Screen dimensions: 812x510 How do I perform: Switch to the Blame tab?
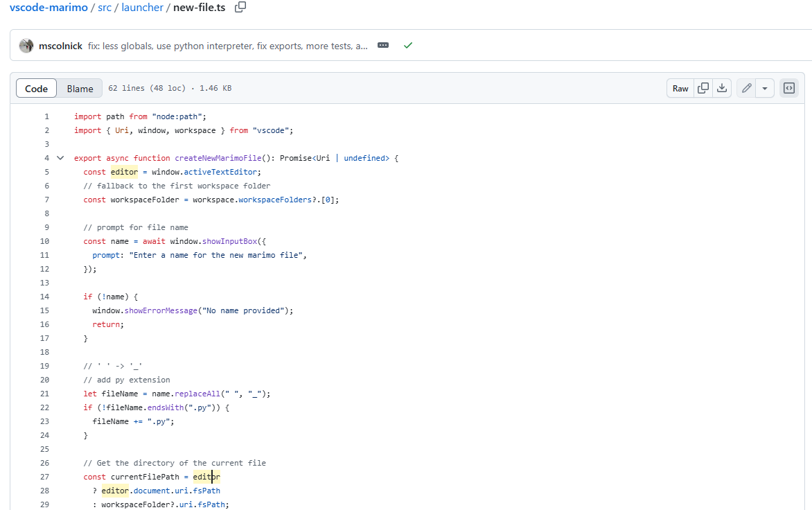80,88
